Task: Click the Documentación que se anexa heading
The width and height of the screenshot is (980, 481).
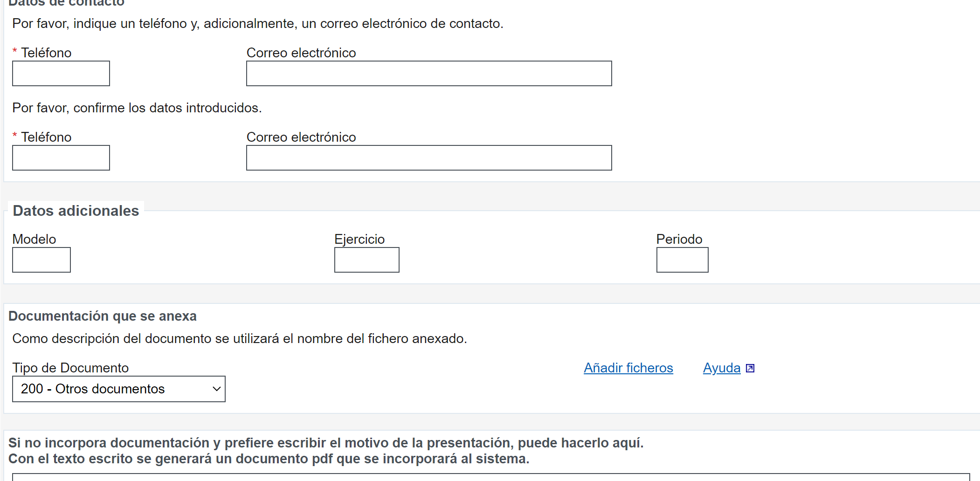Action: tap(103, 316)
